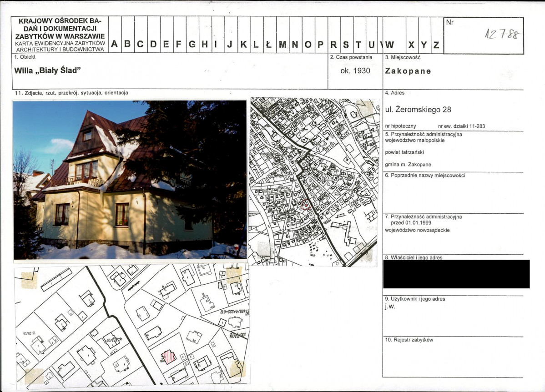Click the KRAJOWY OŚRODEK header title block
Image resolution: width=545 pixels, height=392 pixels.
60,34
